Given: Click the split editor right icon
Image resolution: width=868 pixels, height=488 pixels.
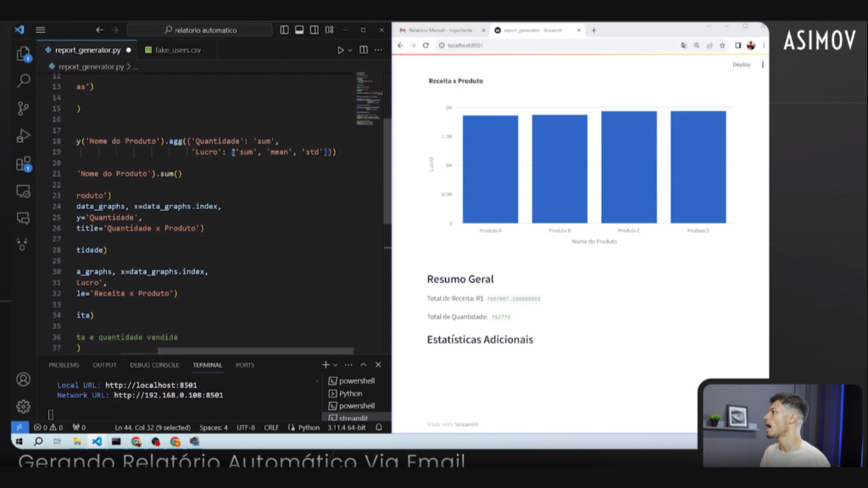Looking at the screenshot, I should click(364, 50).
